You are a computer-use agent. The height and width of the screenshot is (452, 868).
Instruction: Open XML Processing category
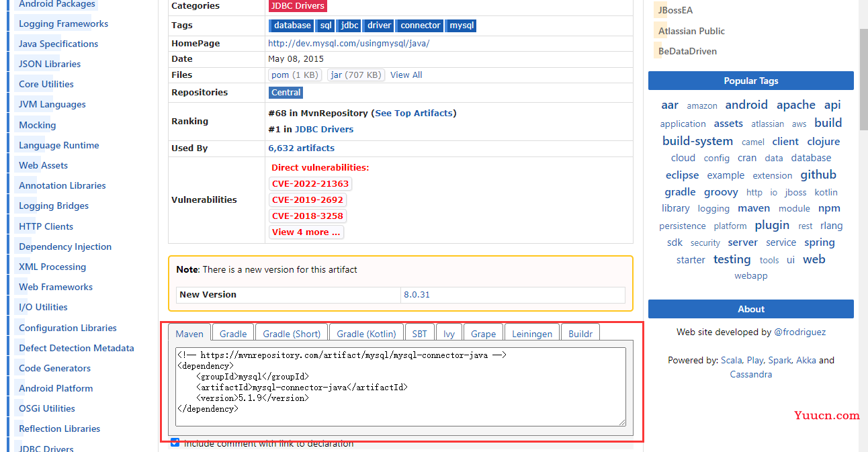52,267
